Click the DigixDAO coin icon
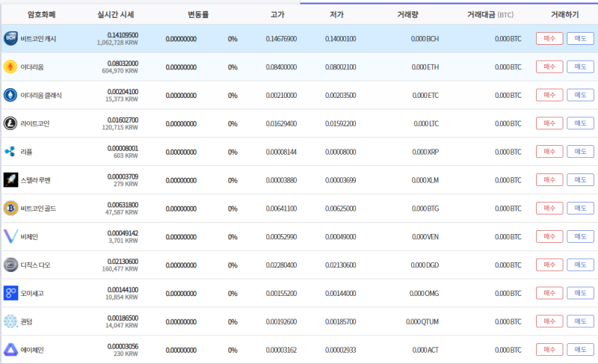This screenshot has height=364, width=598. [10, 265]
